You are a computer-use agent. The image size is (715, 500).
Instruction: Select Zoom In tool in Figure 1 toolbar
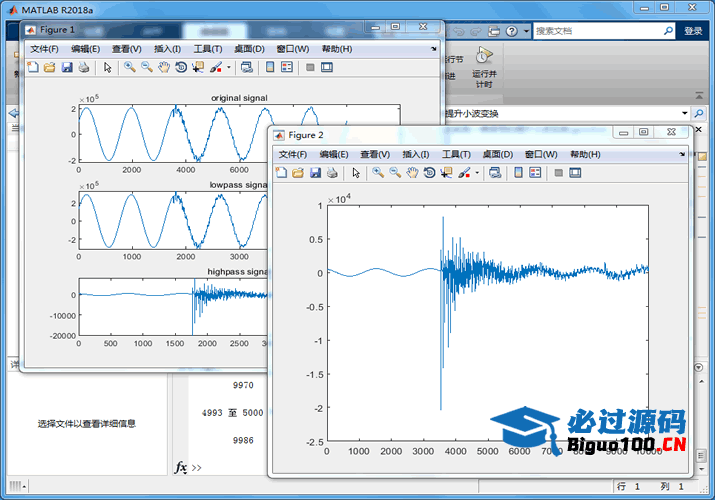[130, 67]
